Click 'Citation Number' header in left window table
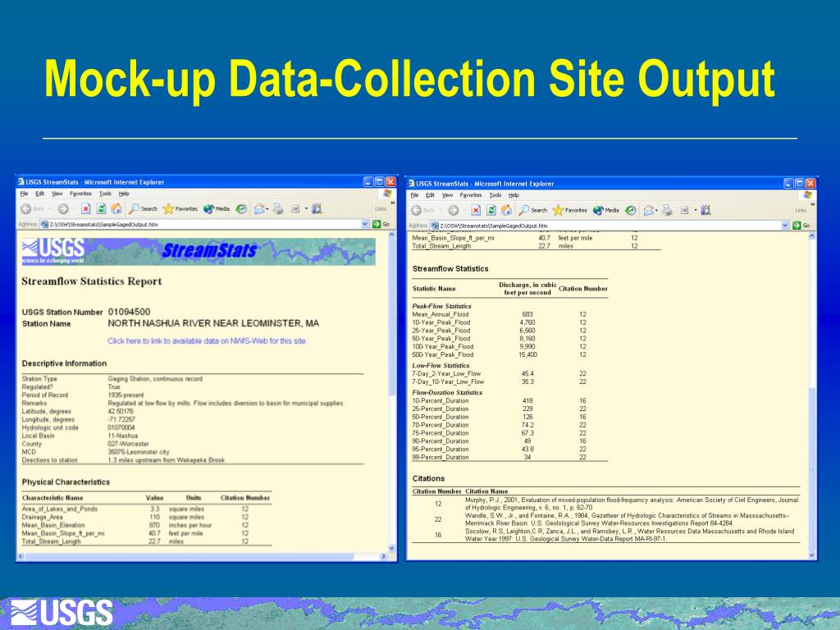The image size is (840, 630). [x=245, y=498]
